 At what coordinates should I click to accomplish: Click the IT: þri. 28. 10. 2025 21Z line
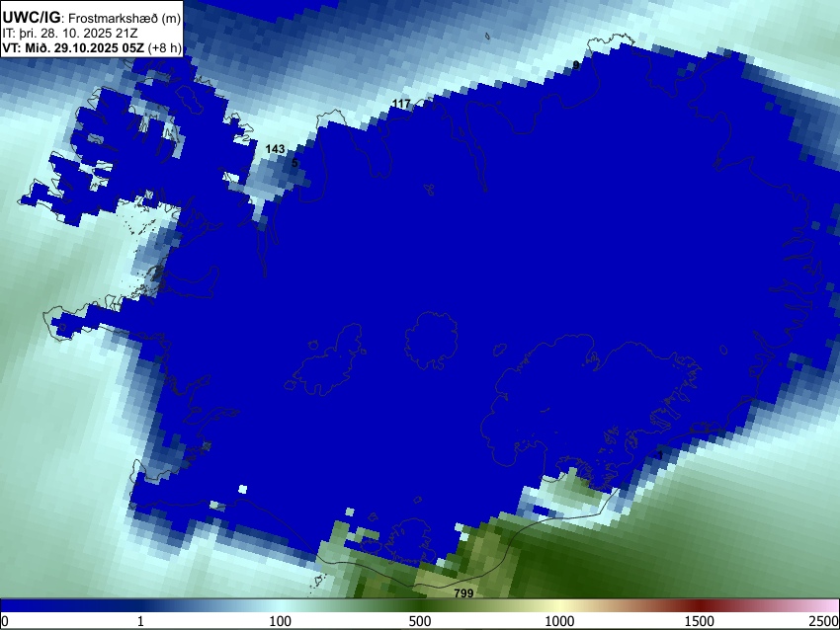(x=69, y=34)
